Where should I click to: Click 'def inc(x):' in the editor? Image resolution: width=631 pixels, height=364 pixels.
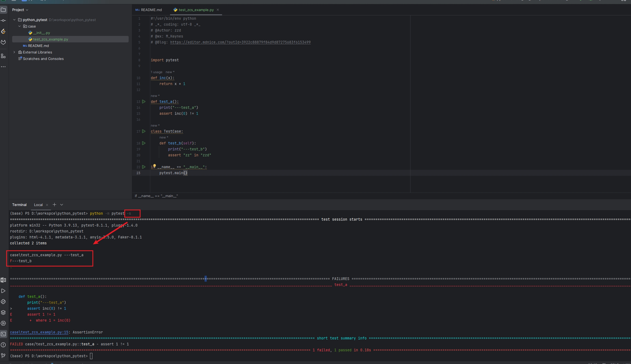point(163,78)
